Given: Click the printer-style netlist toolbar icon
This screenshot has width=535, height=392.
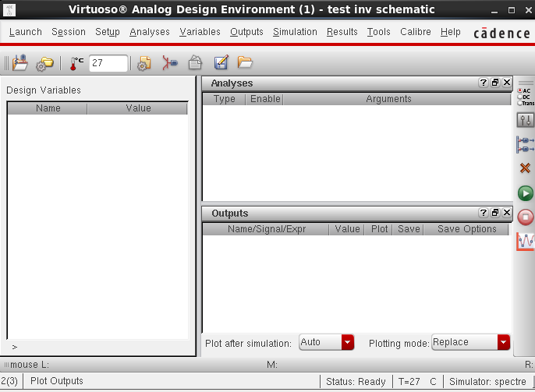Looking at the screenshot, I should coord(195,62).
